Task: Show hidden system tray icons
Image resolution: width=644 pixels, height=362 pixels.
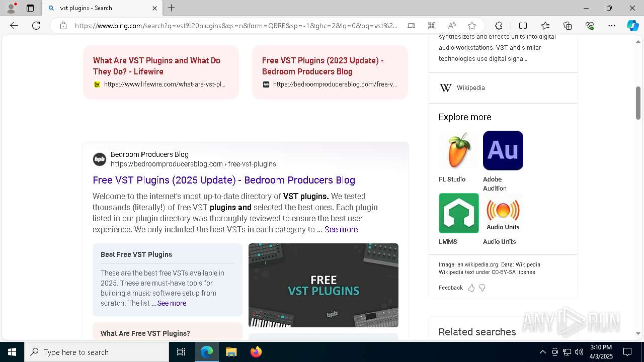Action: tap(542, 352)
